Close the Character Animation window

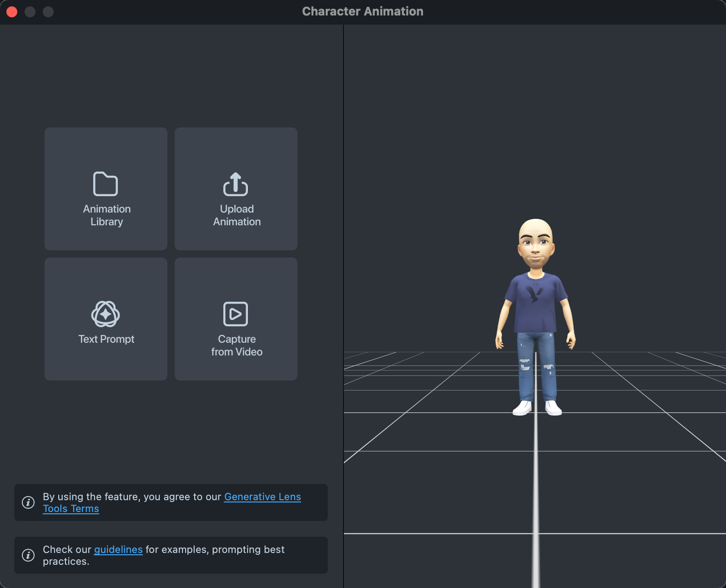tap(12, 12)
